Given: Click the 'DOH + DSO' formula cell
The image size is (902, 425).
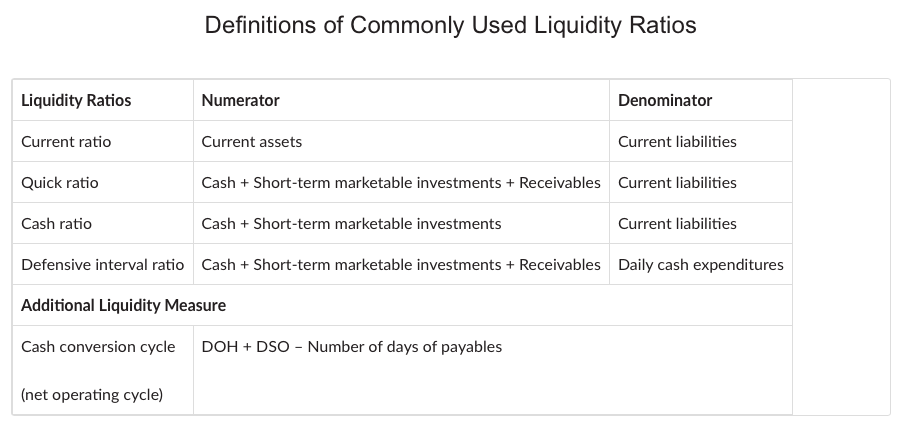Looking at the screenshot, I should point(351,347).
